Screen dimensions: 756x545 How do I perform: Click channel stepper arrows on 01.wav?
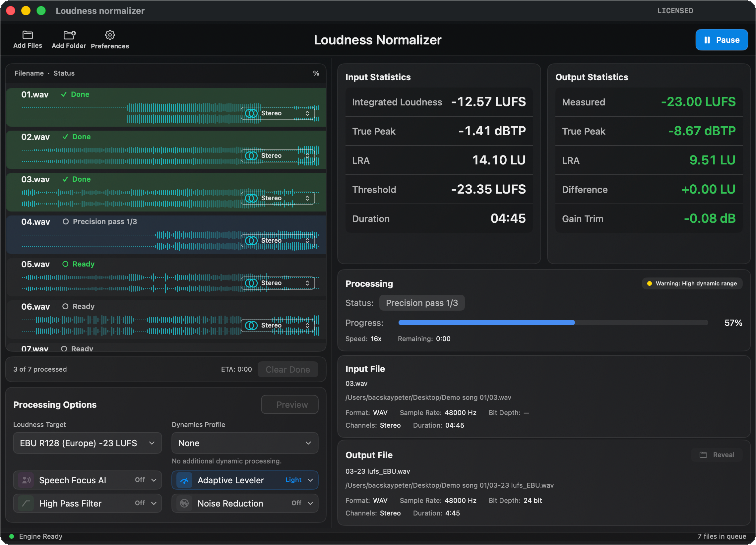[307, 113]
